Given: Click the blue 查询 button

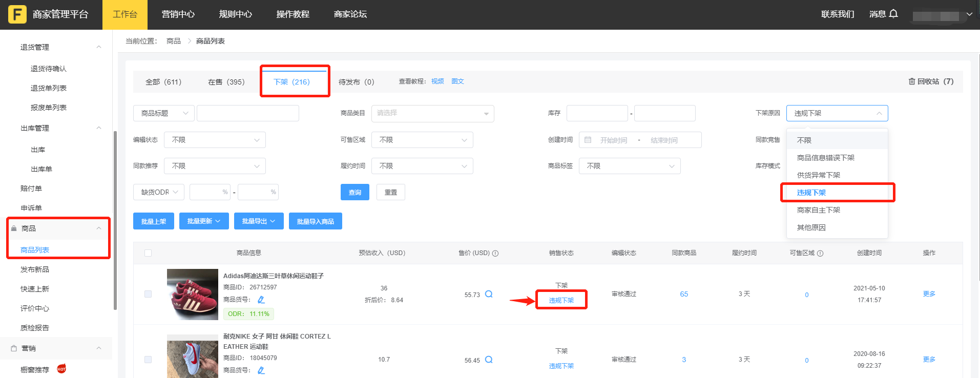Looking at the screenshot, I should click(x=355, y=192).
